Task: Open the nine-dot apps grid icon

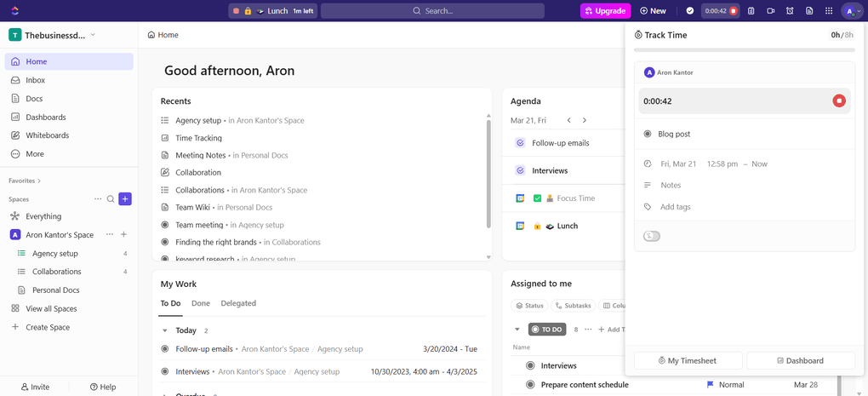Action: click(x=829, y=10)
